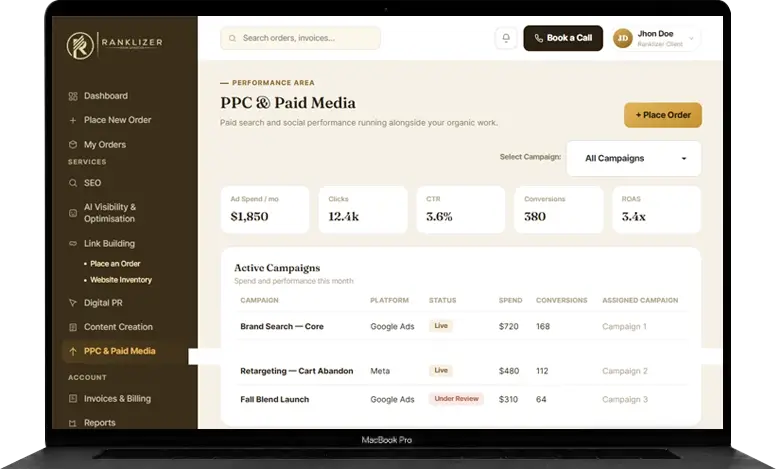This screenshot has width=776, height=469.
Task: Click the box icon beside My Orders
Action: tap(73, 144)
